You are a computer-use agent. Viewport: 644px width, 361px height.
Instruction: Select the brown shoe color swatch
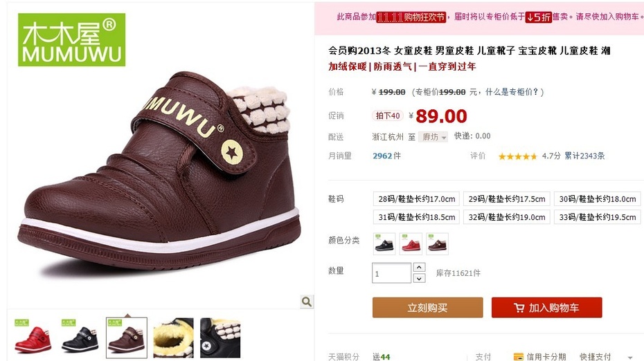[x=437, y=243]
